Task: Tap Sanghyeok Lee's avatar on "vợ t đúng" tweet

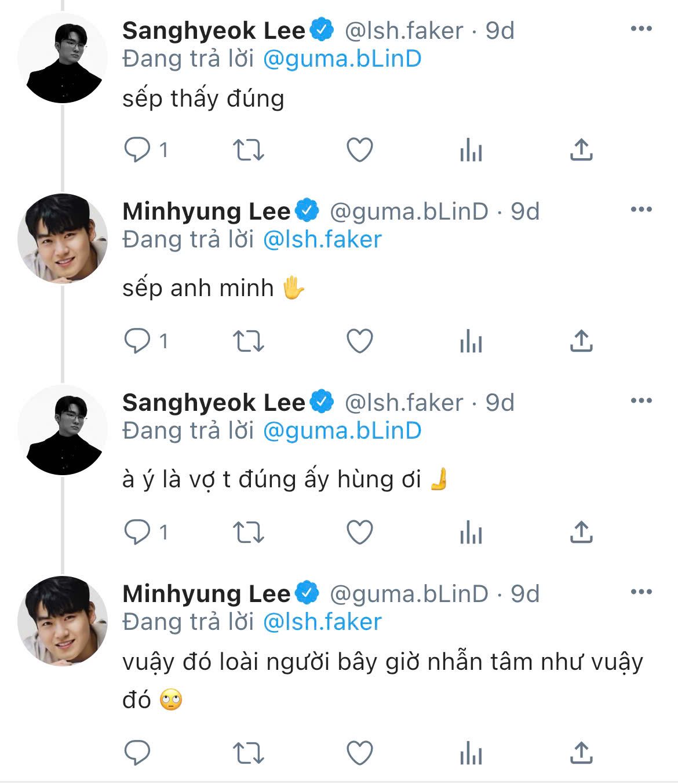Action: (x=63, y=430)
